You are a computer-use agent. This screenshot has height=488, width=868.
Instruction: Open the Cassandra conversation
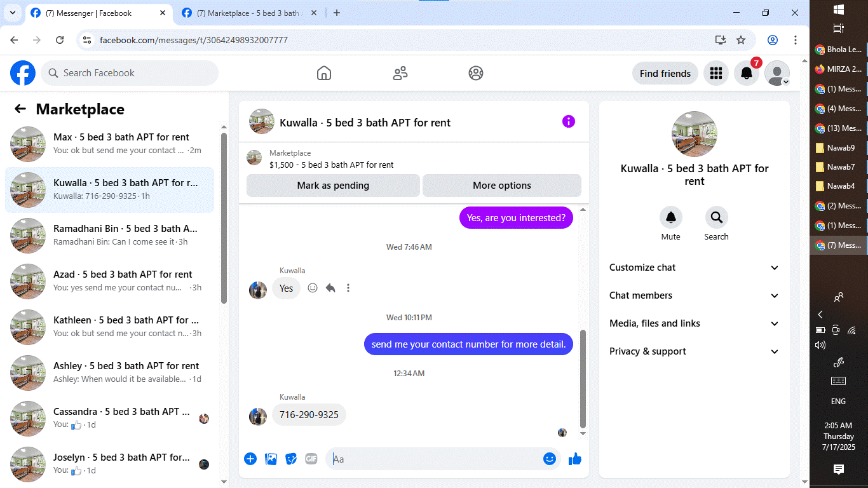(110, 419)
